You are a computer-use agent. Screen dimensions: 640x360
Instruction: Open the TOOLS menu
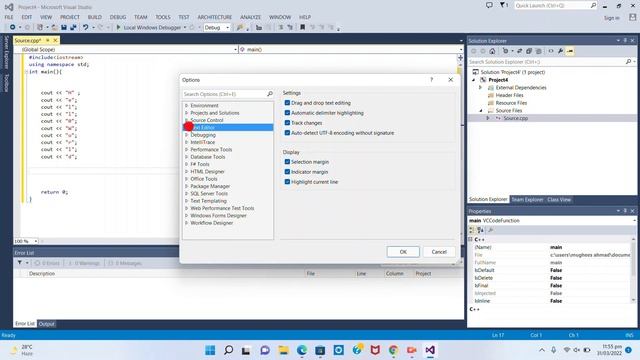tap(163, 17)
